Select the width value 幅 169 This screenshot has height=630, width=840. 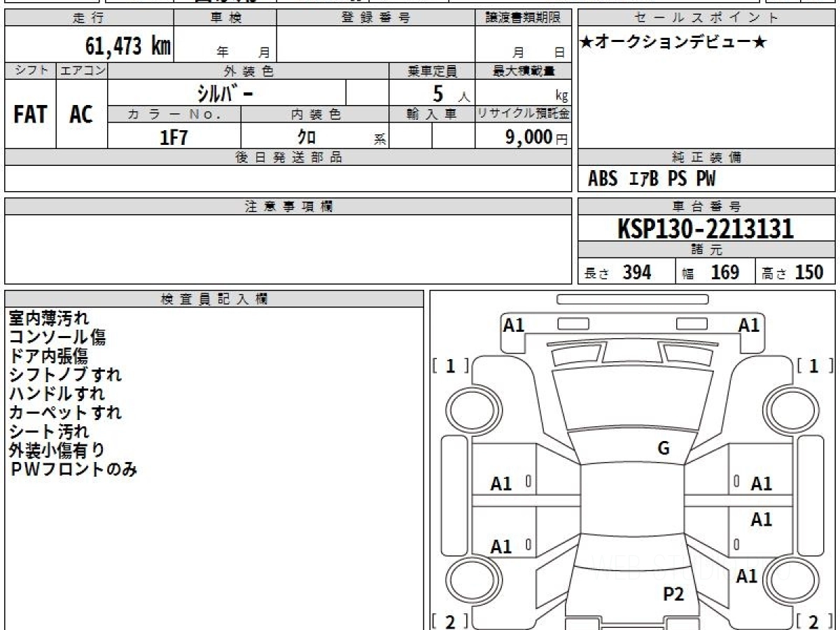[x=710, y=272]
